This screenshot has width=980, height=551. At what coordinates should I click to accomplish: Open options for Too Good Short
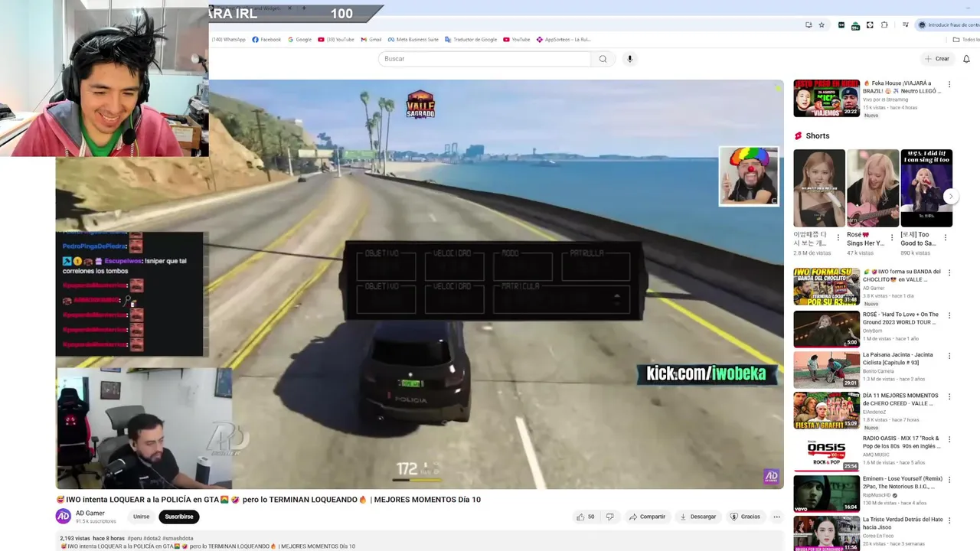click(x=945, y=237)
